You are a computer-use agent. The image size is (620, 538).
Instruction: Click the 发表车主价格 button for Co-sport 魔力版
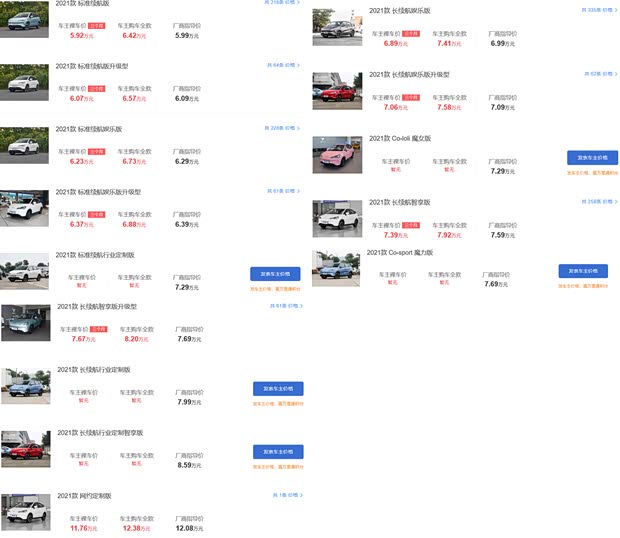(582, 271)
